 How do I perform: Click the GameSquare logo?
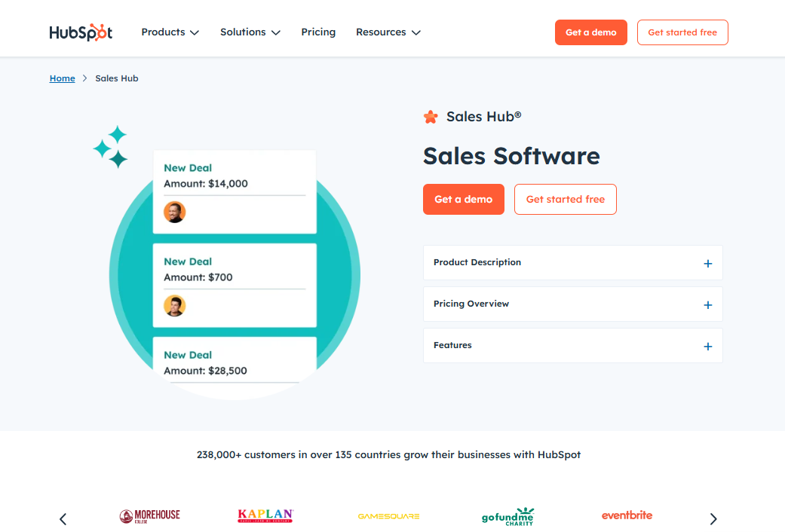[x=388, y=516]
